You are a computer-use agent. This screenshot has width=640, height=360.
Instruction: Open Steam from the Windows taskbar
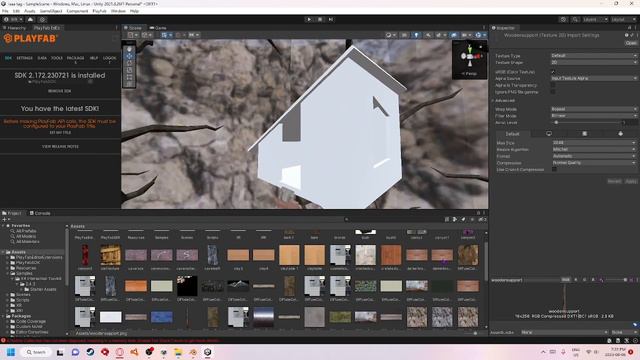tap(90, 352)
